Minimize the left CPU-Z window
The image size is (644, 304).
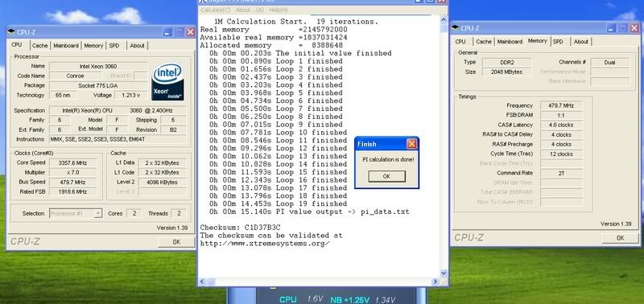167,32
